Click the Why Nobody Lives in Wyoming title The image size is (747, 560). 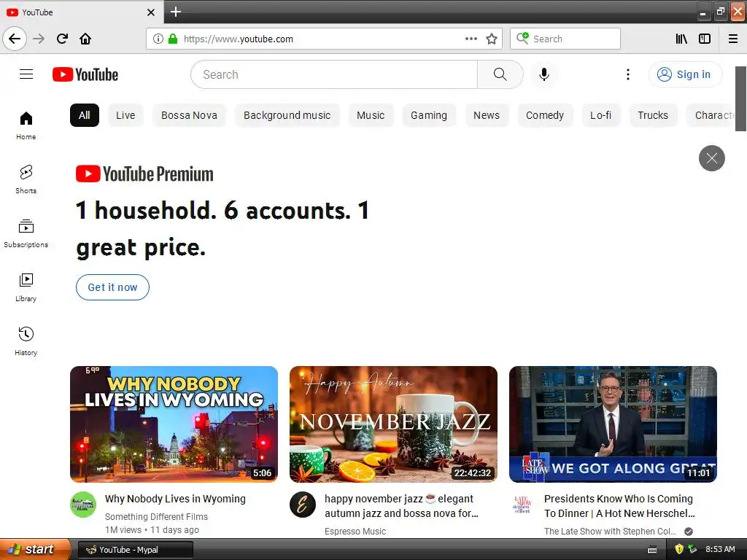175,499
